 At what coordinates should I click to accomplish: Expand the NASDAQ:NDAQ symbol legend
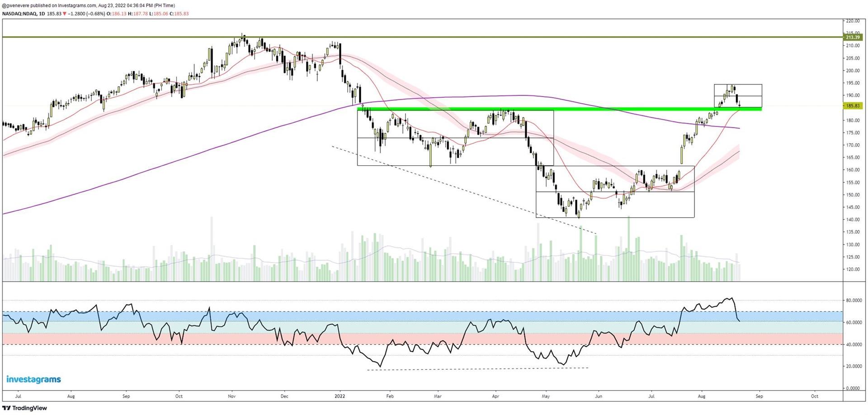point(20,14)
